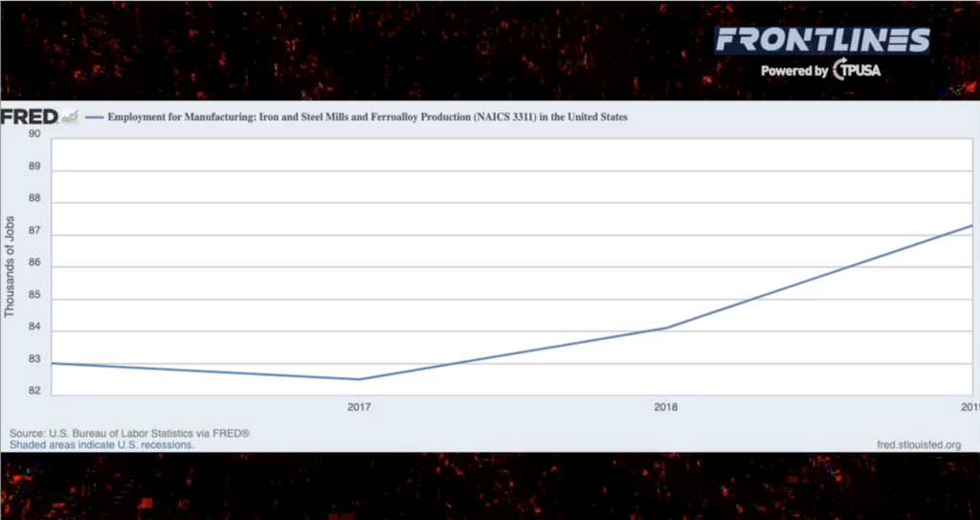Viewport: 980px width, 520px height.
Task: Click the 'Thousands of Jobs' y-axis title
Action: point(11,267)
